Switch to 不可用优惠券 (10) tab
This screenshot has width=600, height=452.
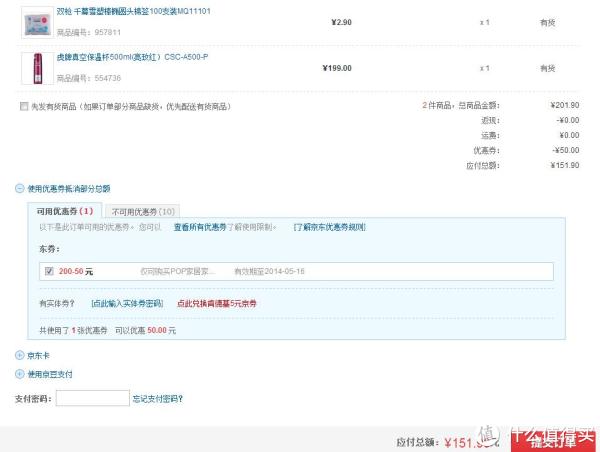[x=143, y=212]
